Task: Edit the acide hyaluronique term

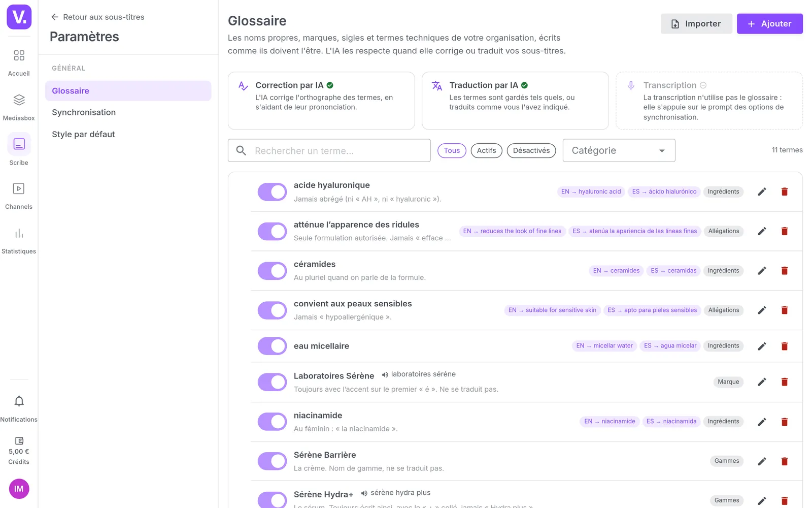Action: pyautogui.click(x=762, y=192)
